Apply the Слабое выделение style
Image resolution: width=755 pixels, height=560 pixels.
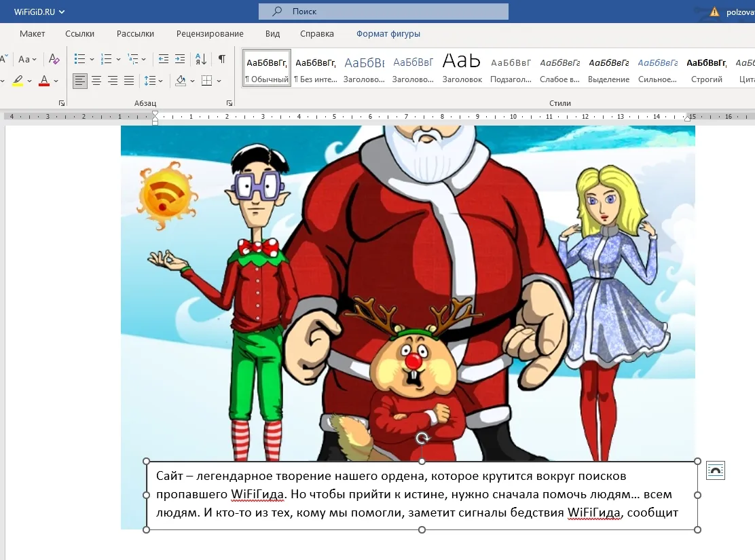[x=559, y=68]
